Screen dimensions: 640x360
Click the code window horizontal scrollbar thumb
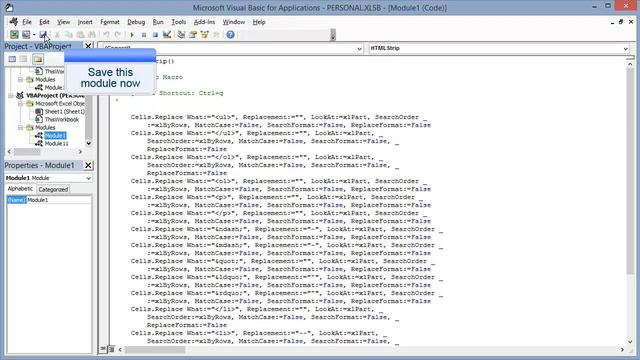(155, 350)
